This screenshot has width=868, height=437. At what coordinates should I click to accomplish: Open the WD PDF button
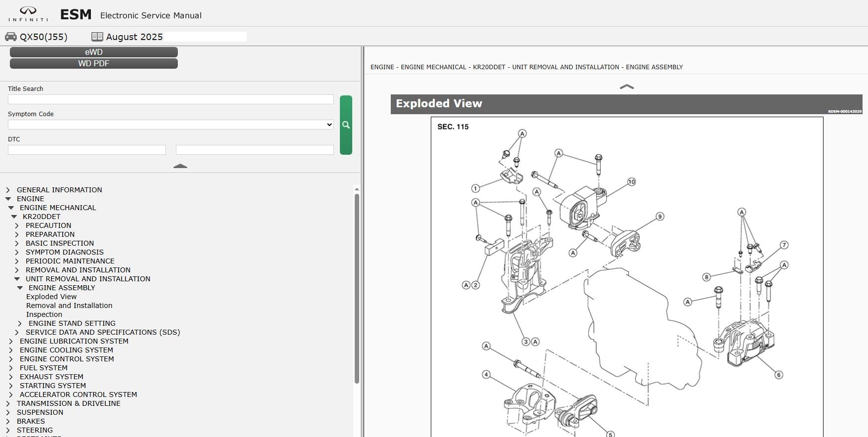(94, 63)
